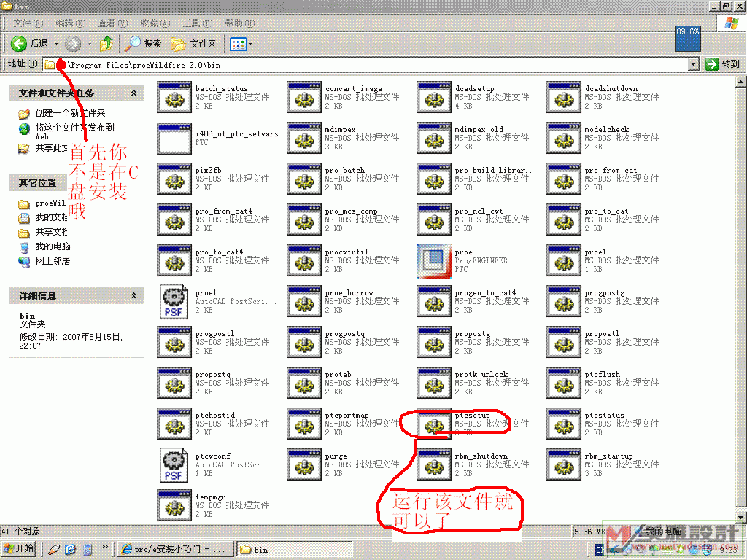Screen dimensions: 747x560
Task: Select the pro_mcs_comp file name
Action: pyautogui.click(x=351, y=211)
